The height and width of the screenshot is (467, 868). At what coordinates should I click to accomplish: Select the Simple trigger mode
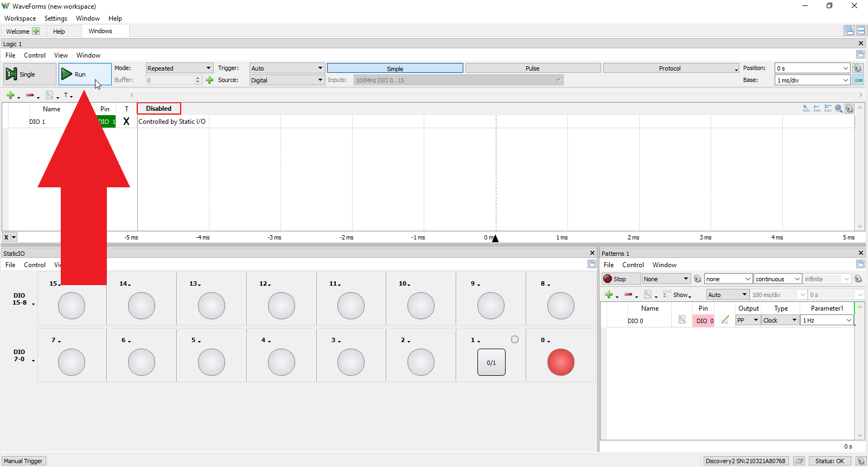(395, 68)
